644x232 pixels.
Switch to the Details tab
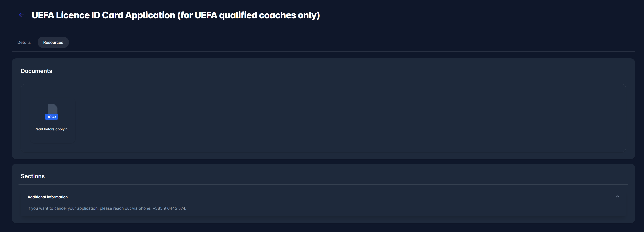24,43
